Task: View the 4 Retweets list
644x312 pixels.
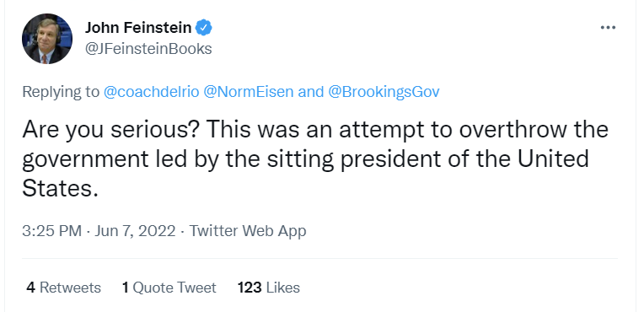Action: [x=64, y=288]
